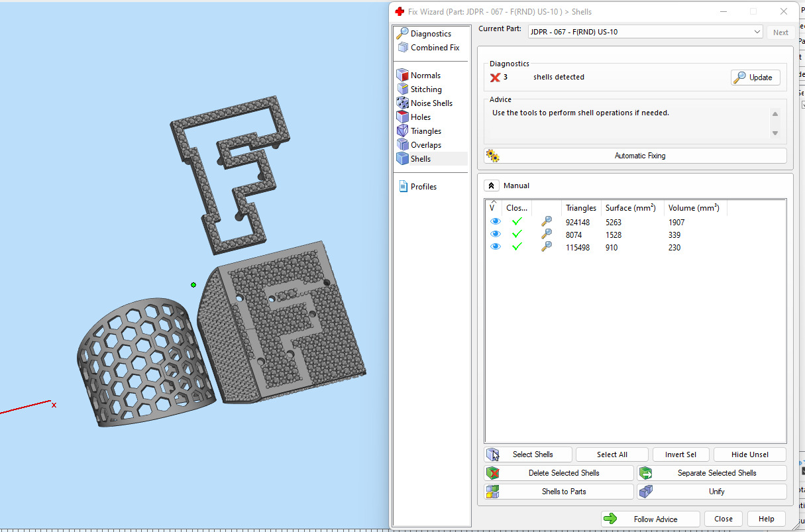The image size is (805, 532).
Task: Click closed checkmark of 924148 triangles shell
Action: click(x=517, y=222)
